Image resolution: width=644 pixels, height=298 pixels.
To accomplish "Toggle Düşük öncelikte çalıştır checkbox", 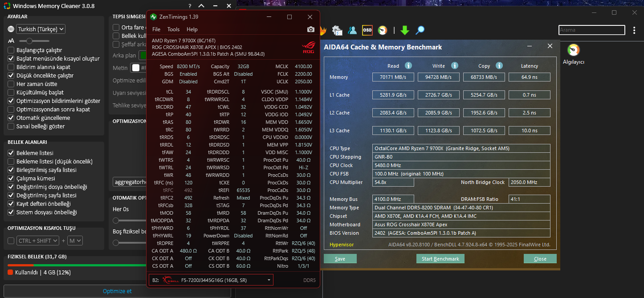I will click(11, 75).
